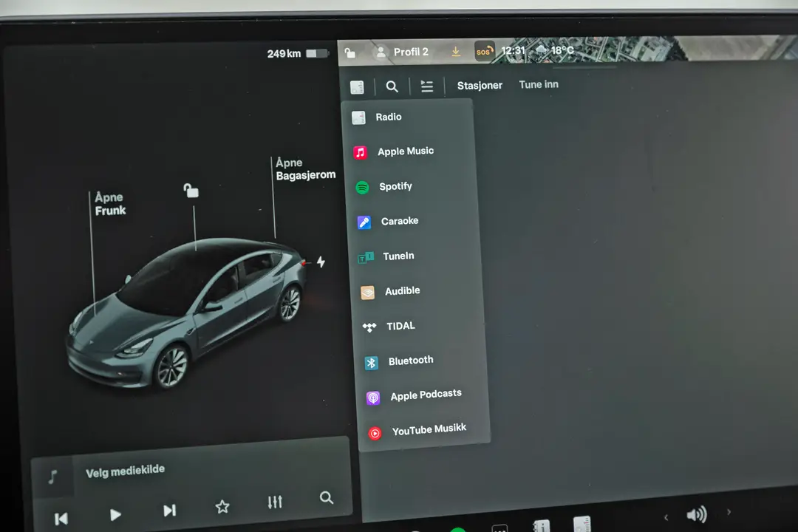Open search in the media player bar
The image size is (798, 532).
[x=327, y=498]
